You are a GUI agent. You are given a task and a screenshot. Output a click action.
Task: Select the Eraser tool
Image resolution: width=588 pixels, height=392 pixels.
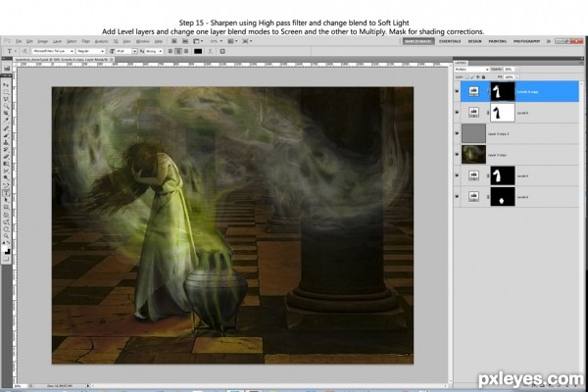pyautogui.click(x=7, y=157)
